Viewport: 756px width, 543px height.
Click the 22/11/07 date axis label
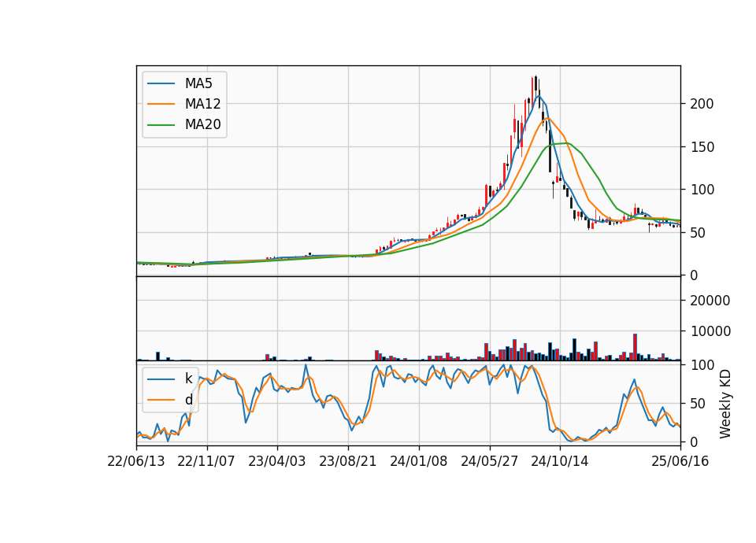coord(206,461)
